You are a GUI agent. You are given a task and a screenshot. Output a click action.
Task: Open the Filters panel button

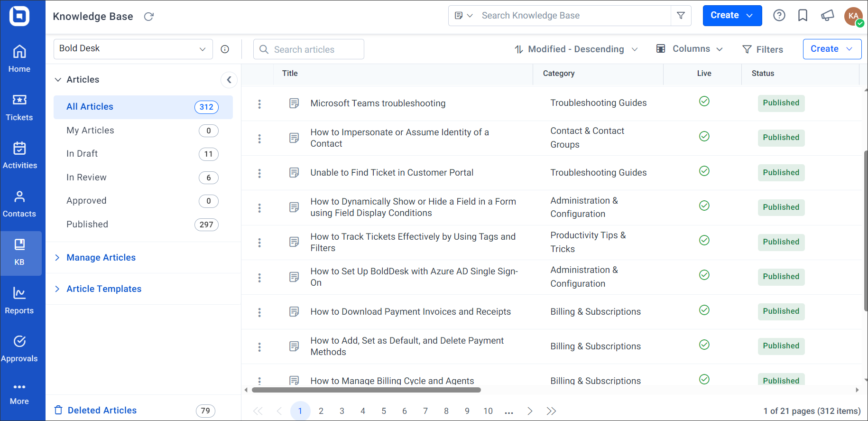coord(763,49)
